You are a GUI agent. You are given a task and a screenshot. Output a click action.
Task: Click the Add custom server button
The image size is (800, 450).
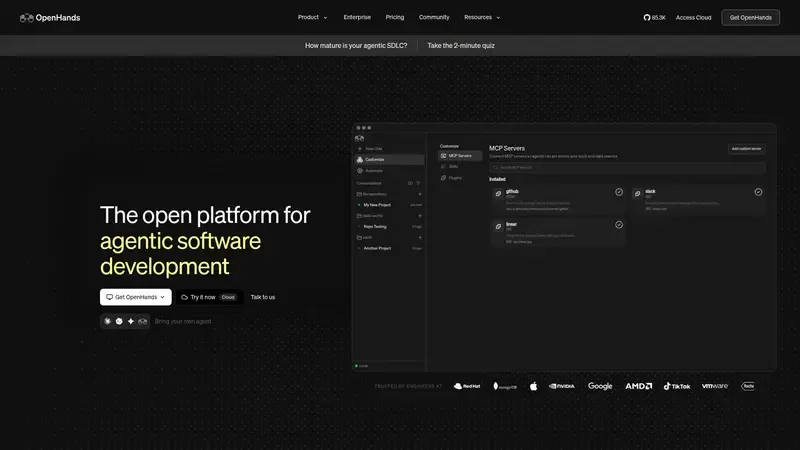[746, 149]
